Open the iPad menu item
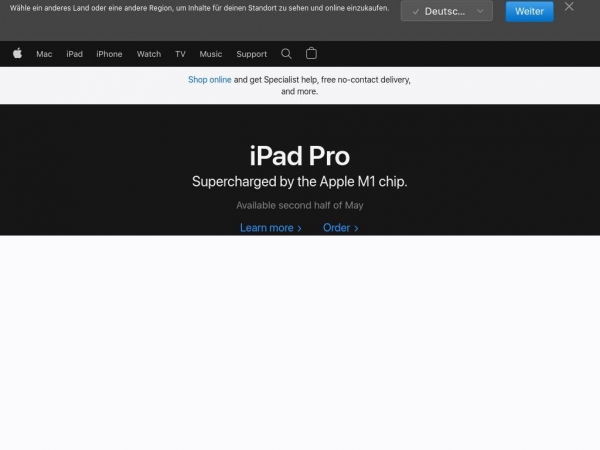600x450 pixels. pyautogui.click(x=74, y=54)
